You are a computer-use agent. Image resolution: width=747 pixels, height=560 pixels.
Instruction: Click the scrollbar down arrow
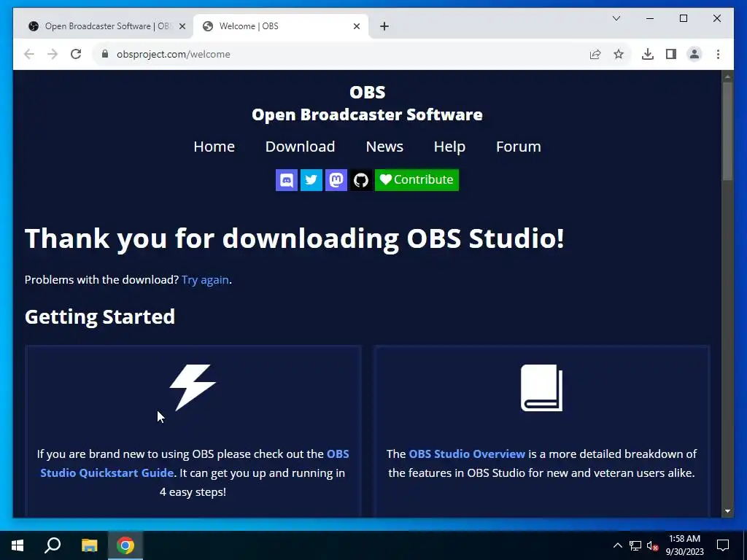(x=727, y=511)
